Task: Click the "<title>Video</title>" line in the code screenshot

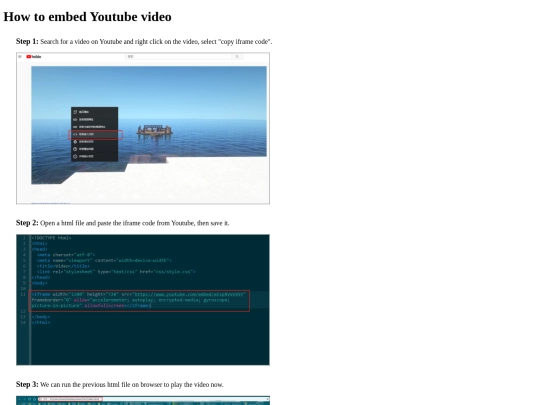Action: pos(63,266)
